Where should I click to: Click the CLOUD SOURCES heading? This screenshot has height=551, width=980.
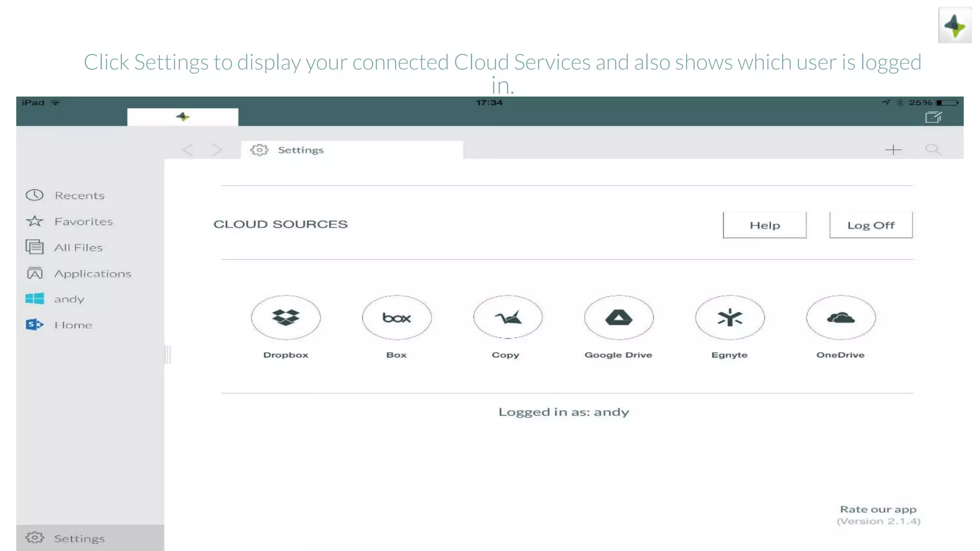point(280,224)
